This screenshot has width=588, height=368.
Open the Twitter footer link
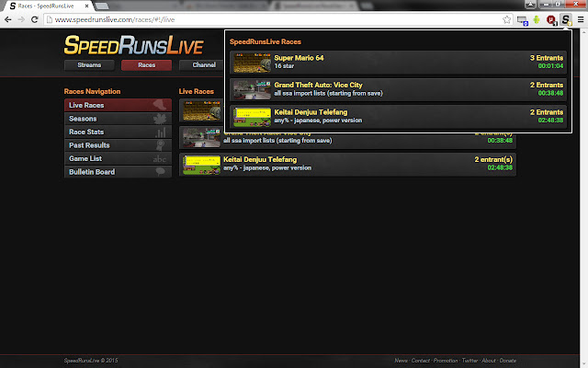[469, 361]
